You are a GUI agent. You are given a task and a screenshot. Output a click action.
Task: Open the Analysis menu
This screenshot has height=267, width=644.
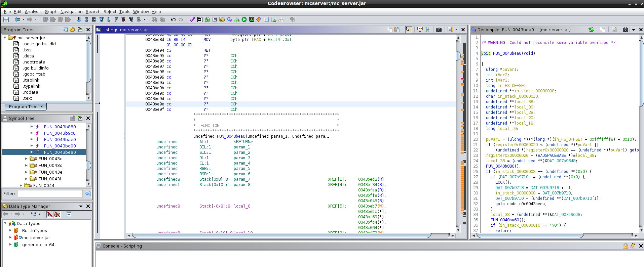[x=33, y=11]
